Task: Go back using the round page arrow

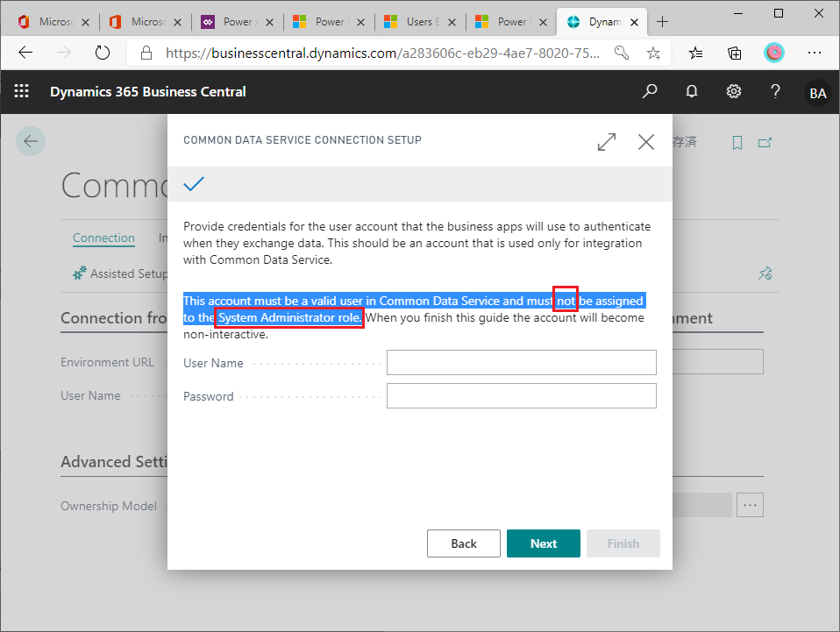Action: [x=31, y=141]
